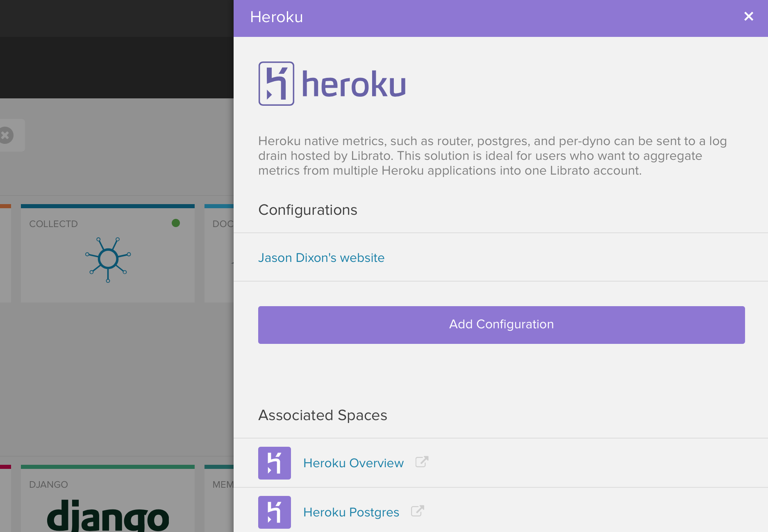Click the Heroku native metrics description text
Image resolution: width=768 pixels, height=532 pixels.
(x=492, y=156)
